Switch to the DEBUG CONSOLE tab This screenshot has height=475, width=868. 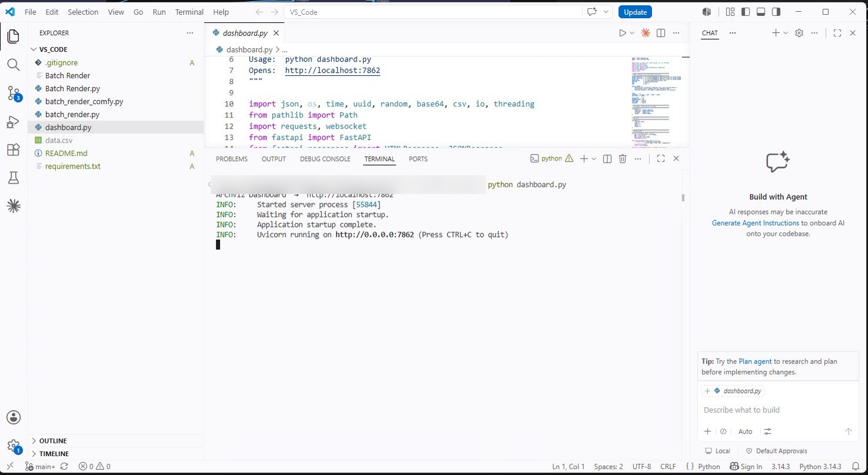pos(325,159)
